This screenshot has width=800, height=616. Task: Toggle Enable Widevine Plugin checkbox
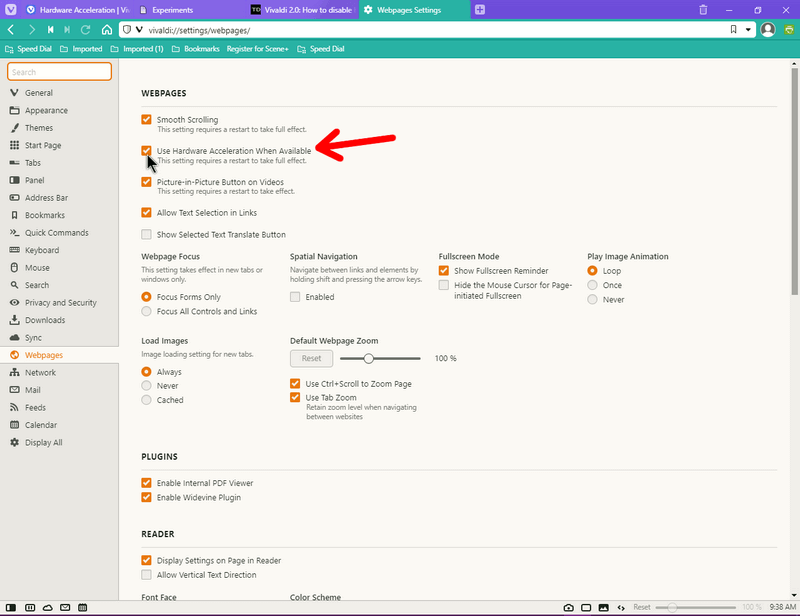pyautogui.click(x=146, y=497)
